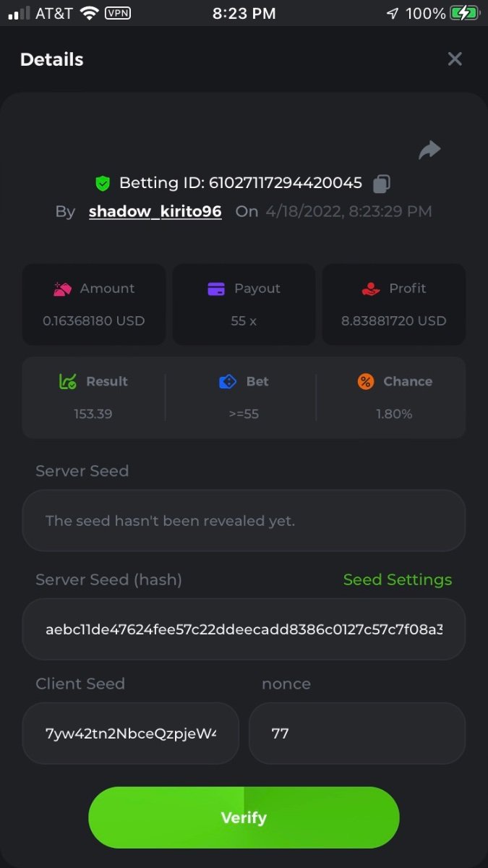Tap the battery icon in status bar

tap(464, 13)
